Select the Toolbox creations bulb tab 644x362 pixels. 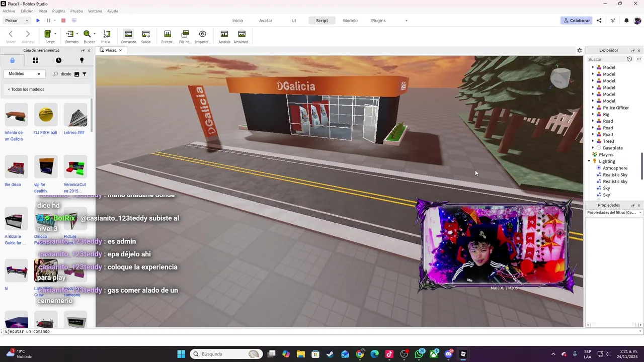click(82, 60)
